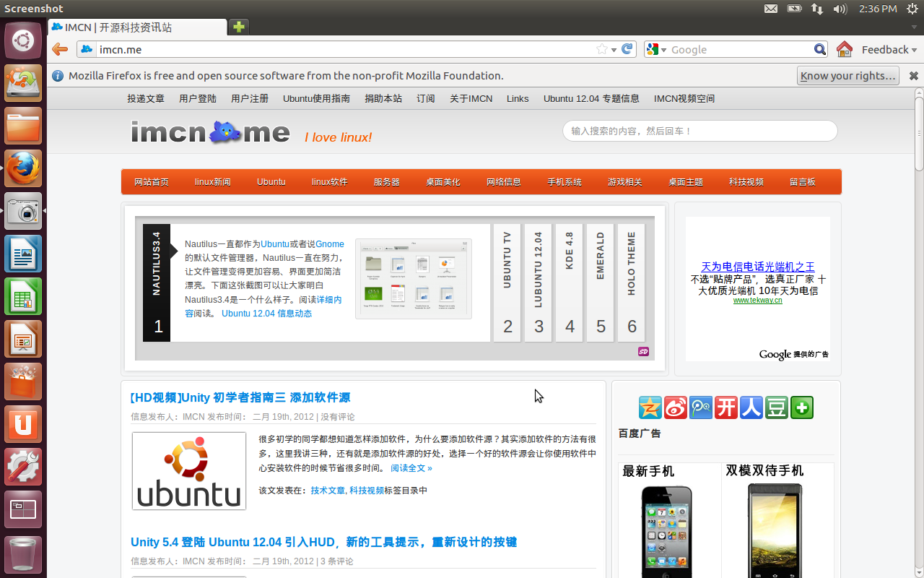This screenshot has width=924, height=578.
Task: Open the 网站首页 navigation item
Action: (x=152, y=182)
